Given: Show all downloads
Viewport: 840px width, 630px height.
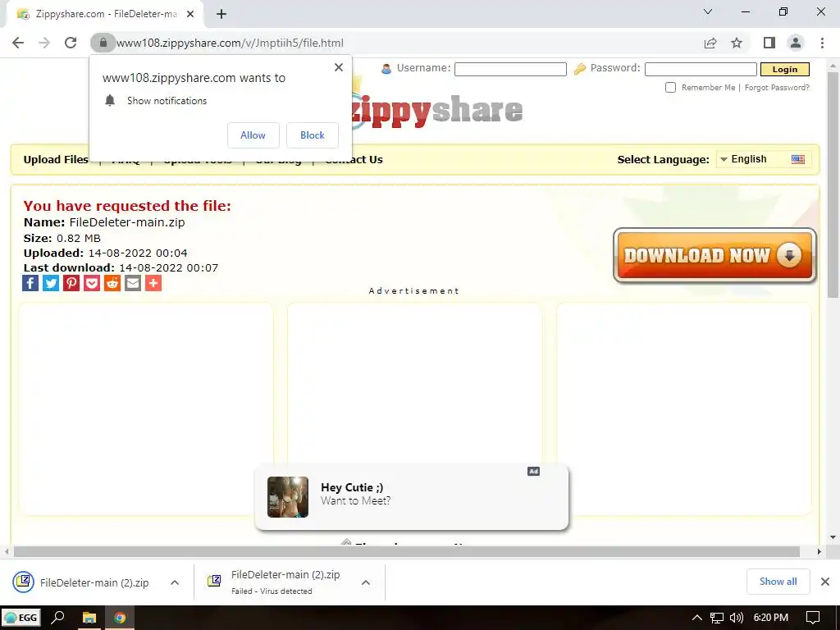Looking at the screenshot, I should pos(778,582).
